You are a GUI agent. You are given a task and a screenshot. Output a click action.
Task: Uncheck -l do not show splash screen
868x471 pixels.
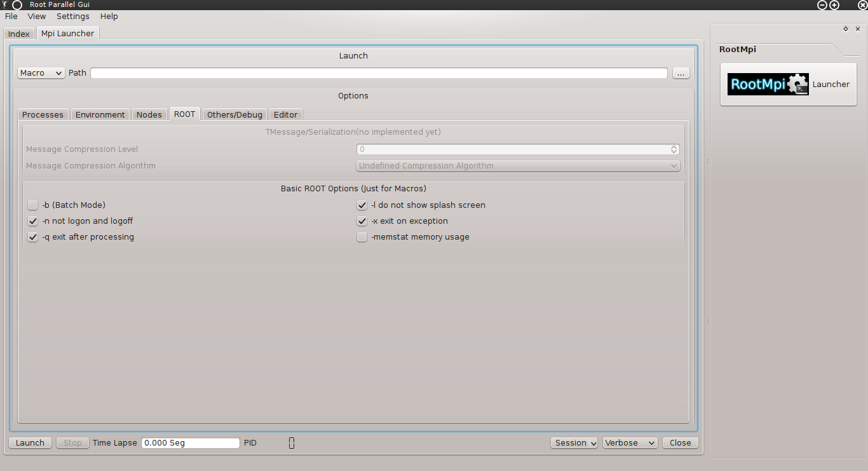click(x=362, y=205)
